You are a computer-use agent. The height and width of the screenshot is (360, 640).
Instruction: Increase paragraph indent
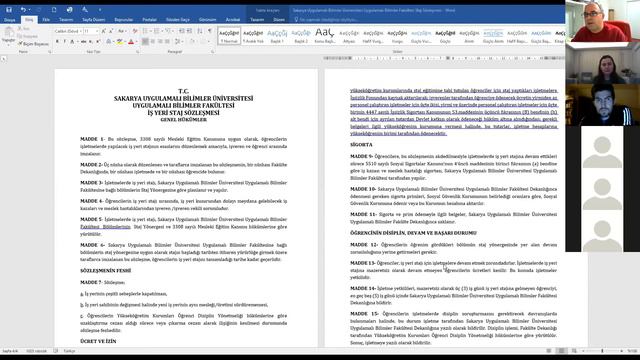coord(189,31)
